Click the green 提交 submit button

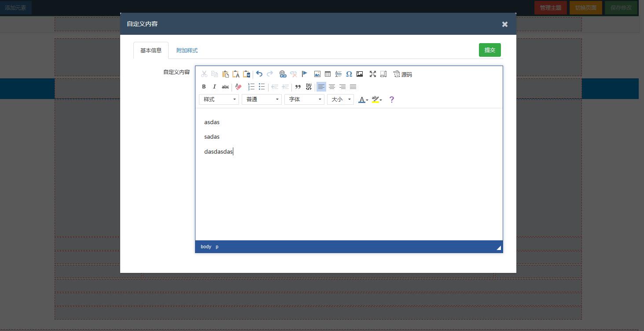pyautogui.click(x=490, y=50)
